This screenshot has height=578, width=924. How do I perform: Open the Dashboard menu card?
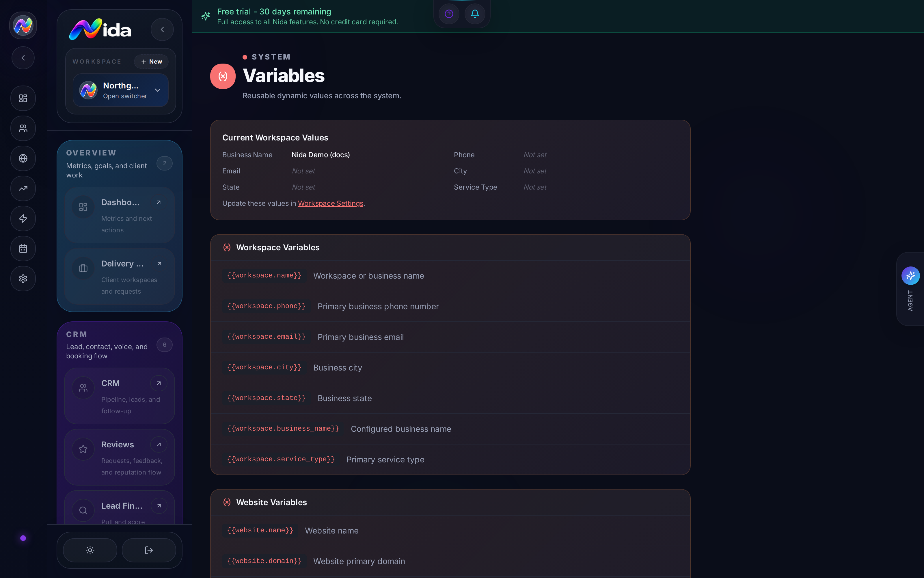(120, 215)
